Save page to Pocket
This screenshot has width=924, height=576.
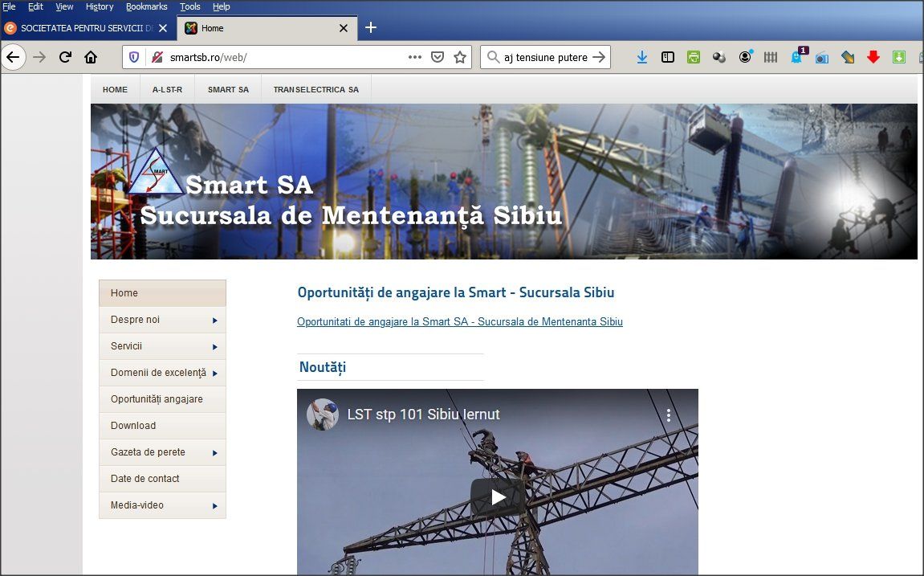[x=438, y=57]
